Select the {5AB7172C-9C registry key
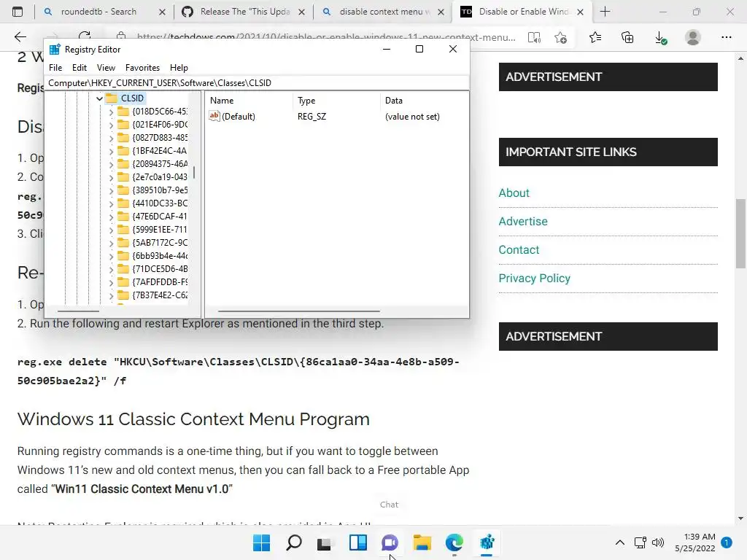Screen dimensions: 747x560 160,242
